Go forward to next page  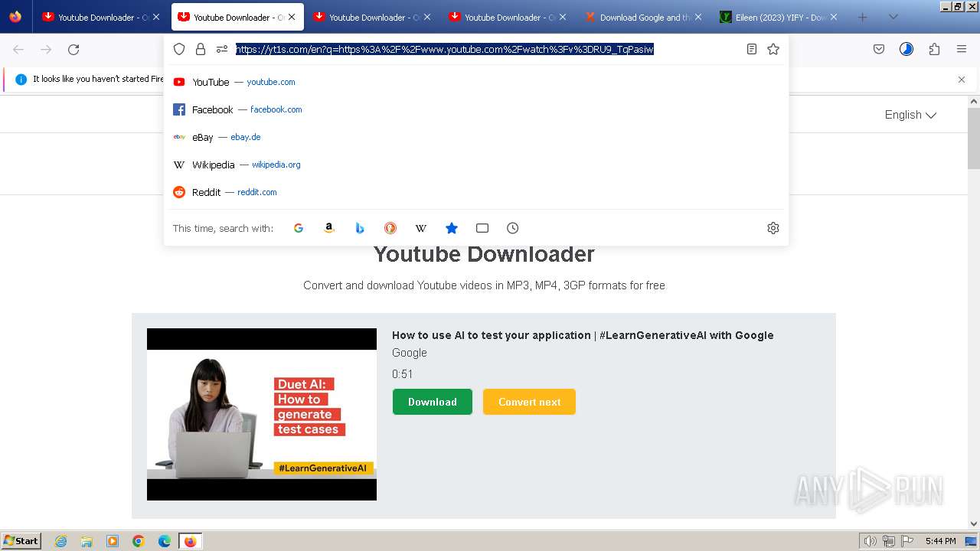46,50
